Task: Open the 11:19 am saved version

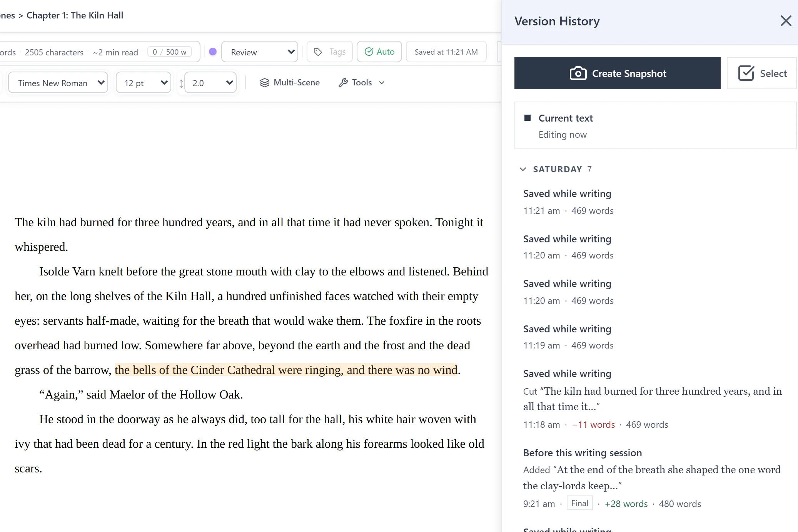Action: [655, 337]
